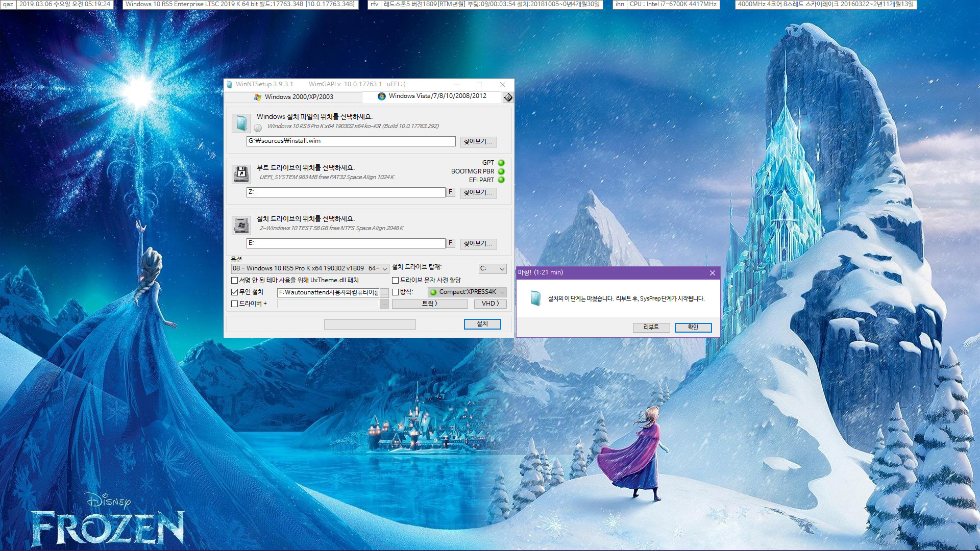Click the installation drive hard disk icon
Viewport: 980px width, 551px height.
coord(241,225)
